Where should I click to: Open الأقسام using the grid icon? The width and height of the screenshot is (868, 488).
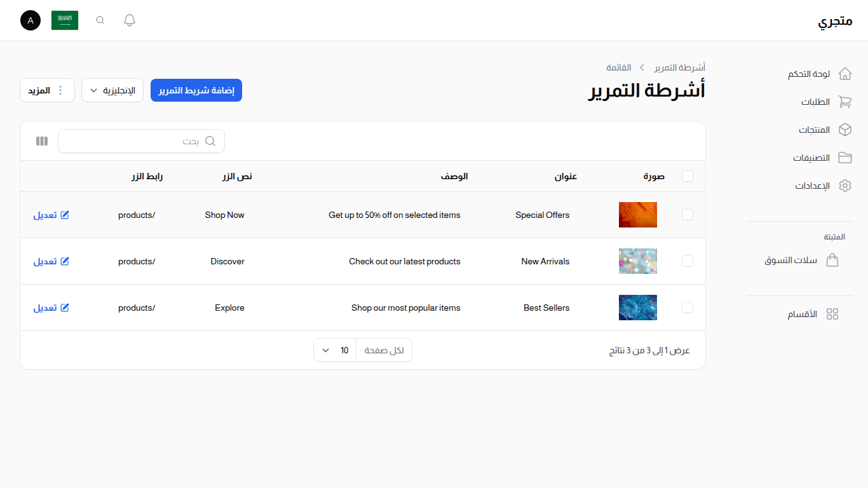coord(833,313)
